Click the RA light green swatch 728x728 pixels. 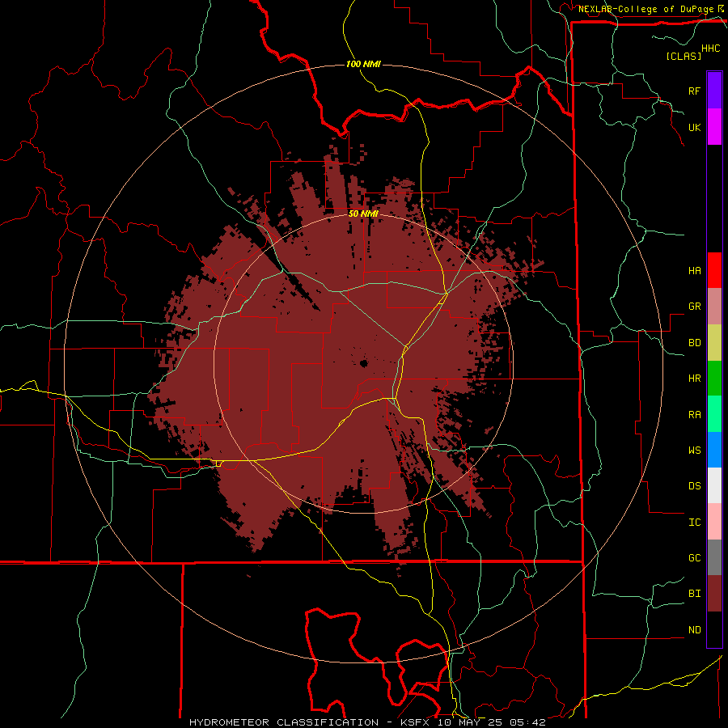click(714, 413)
